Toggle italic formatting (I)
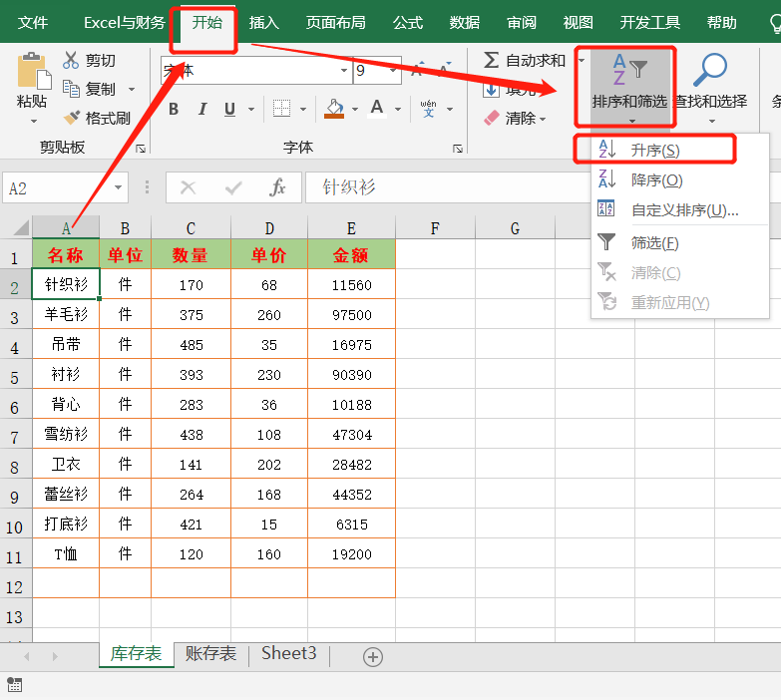 [202, 109]
